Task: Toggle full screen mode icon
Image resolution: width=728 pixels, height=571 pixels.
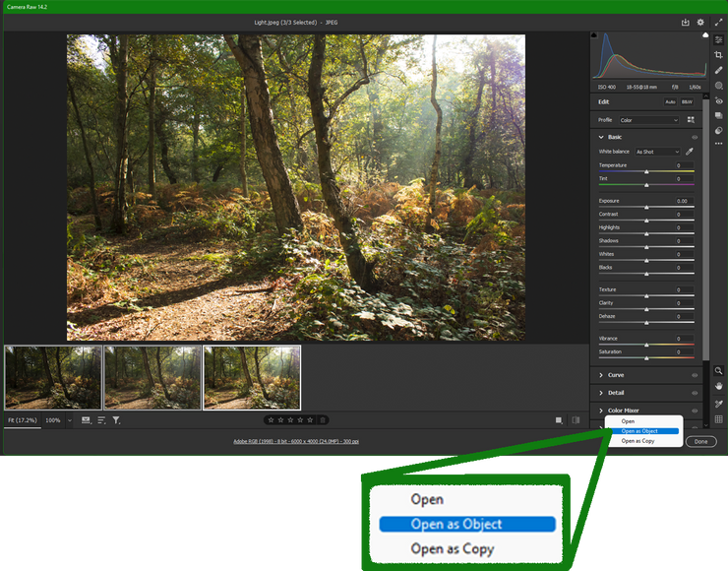Action: pyautogui.click(x=719, y=23)
